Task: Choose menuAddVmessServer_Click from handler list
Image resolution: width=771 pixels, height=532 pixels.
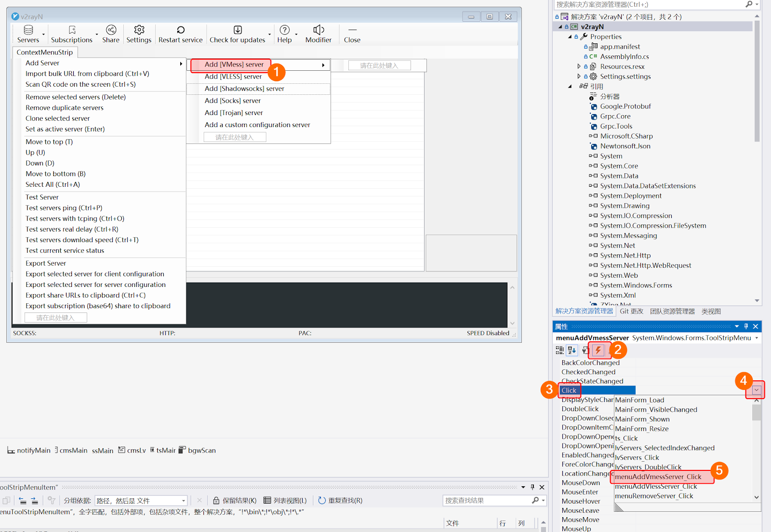Action: click(658, 477)
